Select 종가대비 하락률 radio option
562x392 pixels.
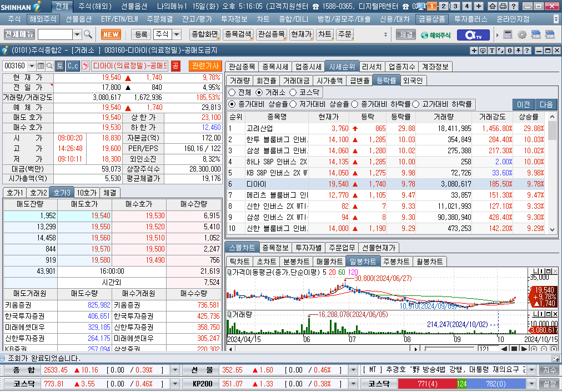354,104
